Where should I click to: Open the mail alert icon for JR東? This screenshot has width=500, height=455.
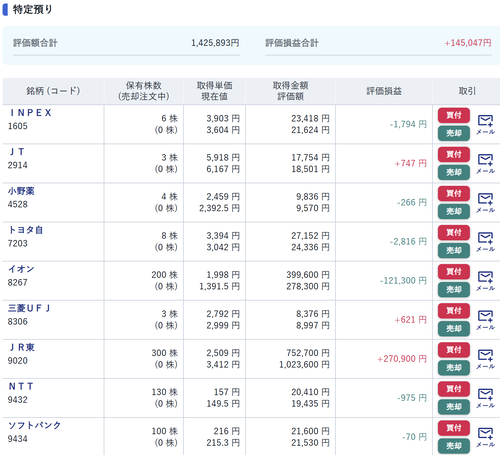[x=485, y=359]
